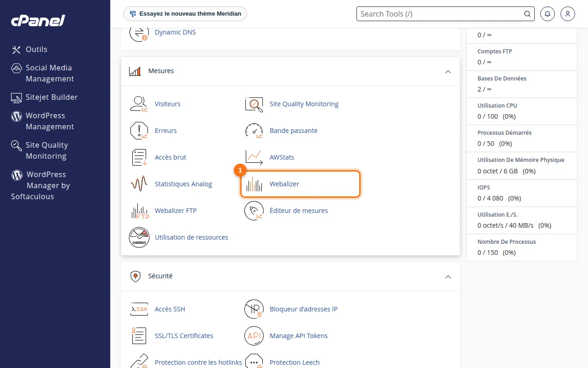Click the cPanel logo
Screen dimensions: 588x368
coord(38,21)
